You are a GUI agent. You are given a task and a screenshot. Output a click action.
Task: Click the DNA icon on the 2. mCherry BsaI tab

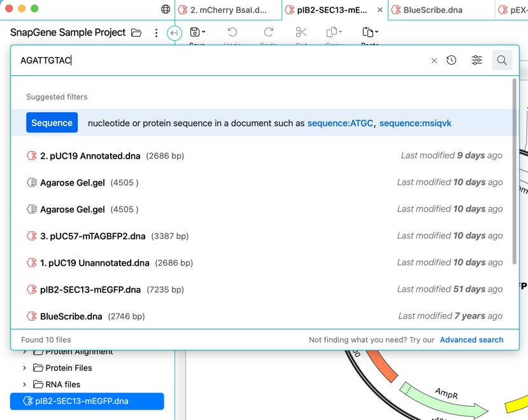[x=183, y=10]
